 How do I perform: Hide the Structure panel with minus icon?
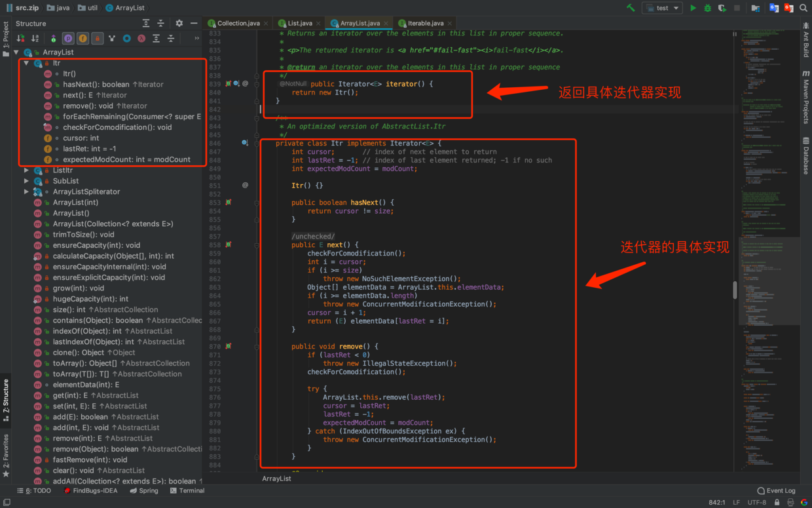[x=194, y=24]
